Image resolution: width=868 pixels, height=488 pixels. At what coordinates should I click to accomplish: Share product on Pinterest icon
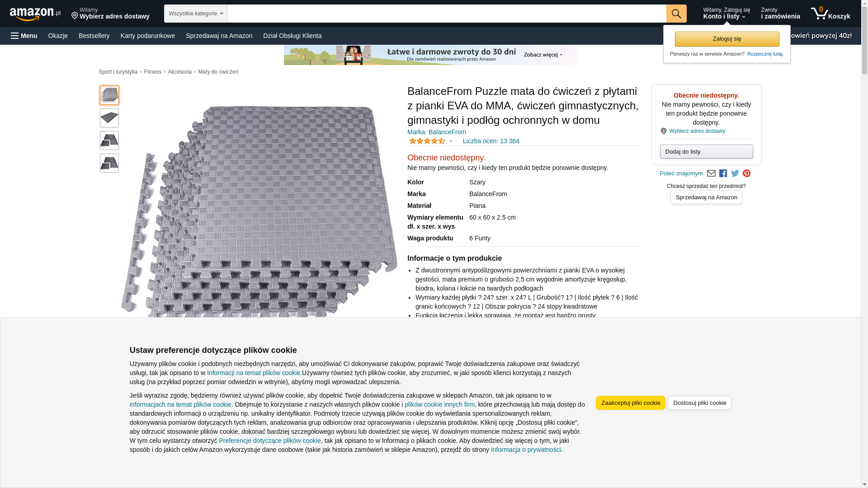[746, 174]
